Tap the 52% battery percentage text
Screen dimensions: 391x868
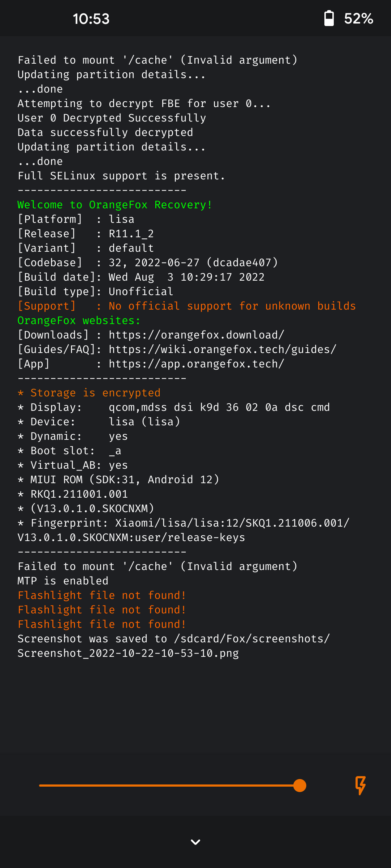(x=358, y=18)
